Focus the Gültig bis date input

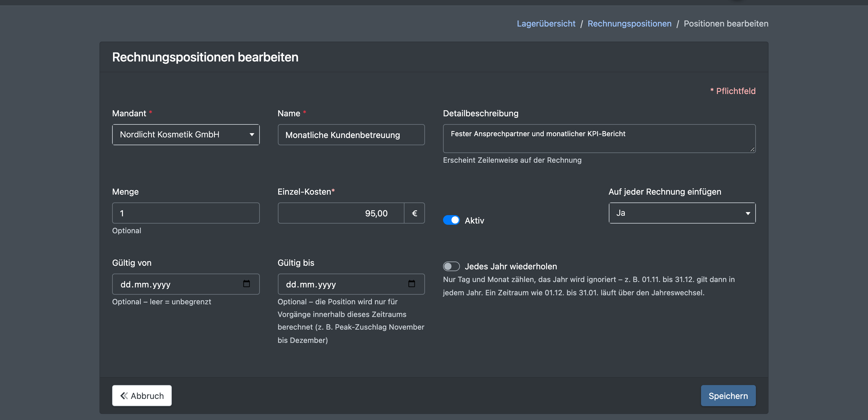pos(351,284)
